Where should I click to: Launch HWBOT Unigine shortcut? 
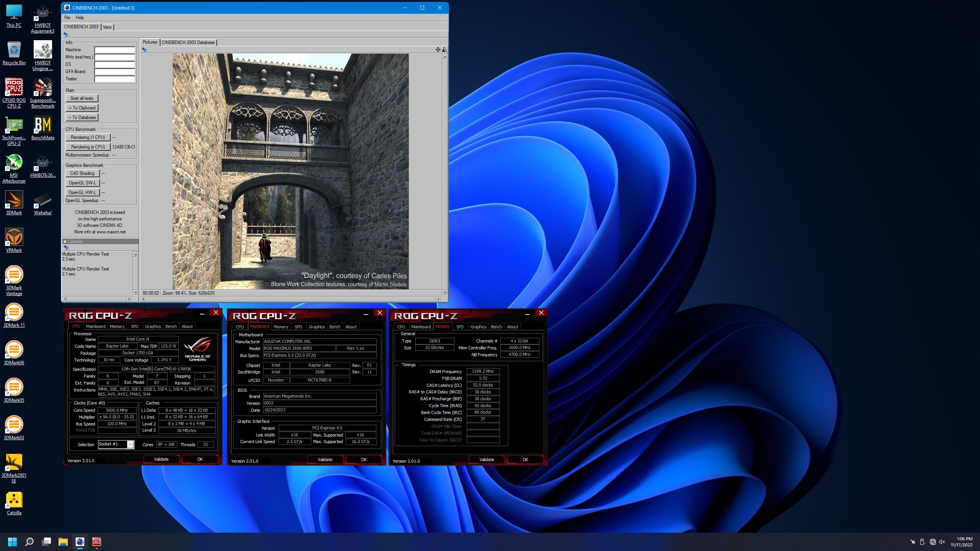[x=42, y=56]
